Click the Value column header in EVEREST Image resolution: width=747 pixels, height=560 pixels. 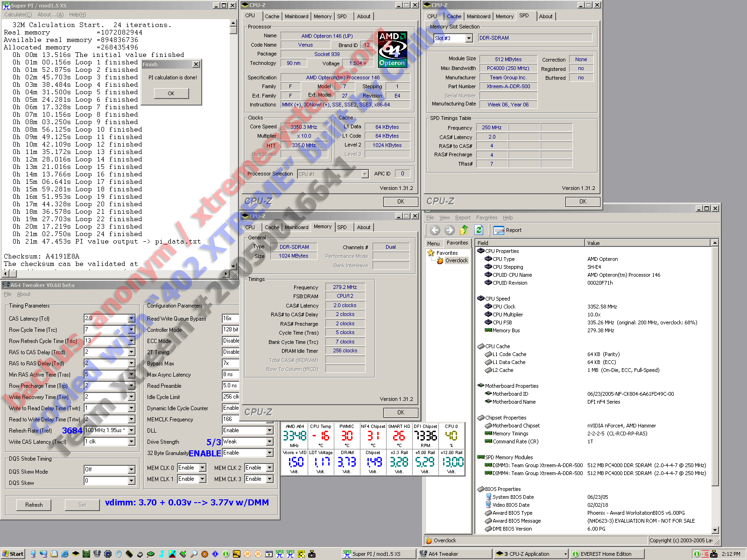(648, 243)
